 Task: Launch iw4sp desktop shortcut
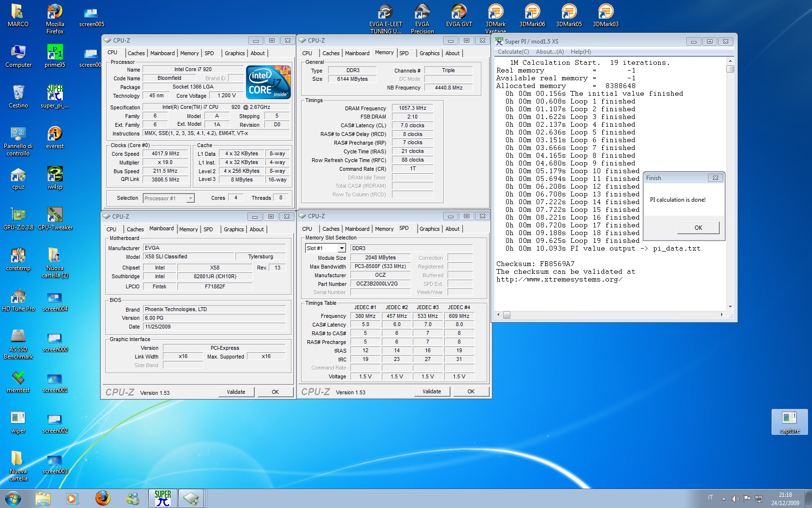click(55, 178)
